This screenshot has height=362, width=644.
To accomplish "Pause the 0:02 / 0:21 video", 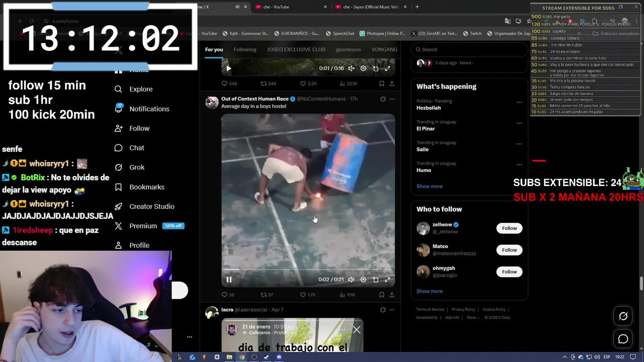I will click(229, 280).
